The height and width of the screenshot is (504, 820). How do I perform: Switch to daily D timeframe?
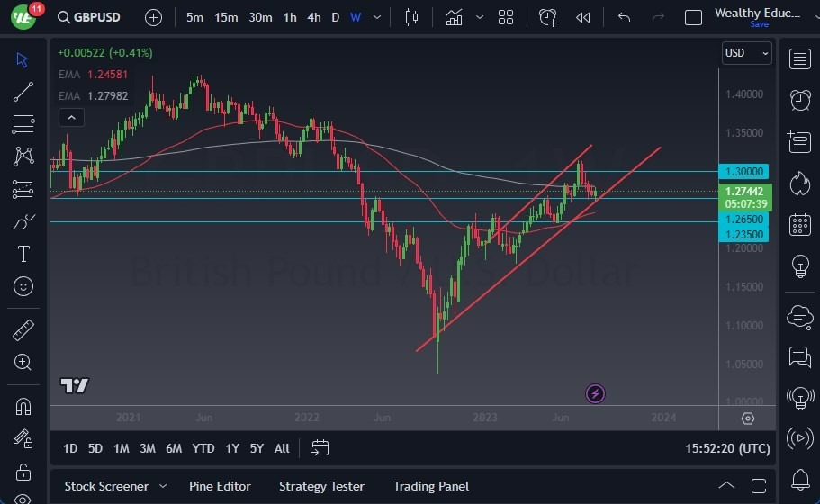(x=335, y=17)
